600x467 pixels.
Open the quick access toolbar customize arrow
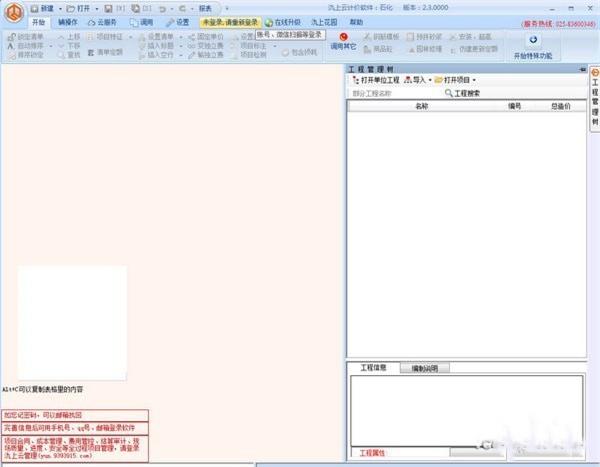pyautogui.click(x=227, y=8)
